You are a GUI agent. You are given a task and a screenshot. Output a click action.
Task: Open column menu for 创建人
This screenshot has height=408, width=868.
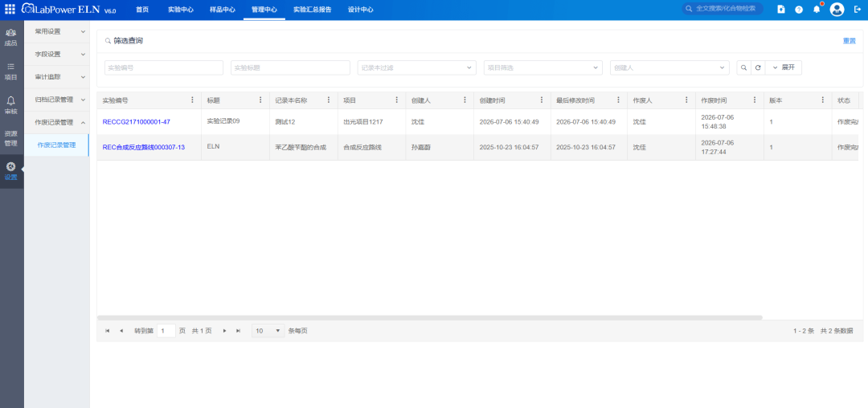pyautogui.click(x=465, y=100)
